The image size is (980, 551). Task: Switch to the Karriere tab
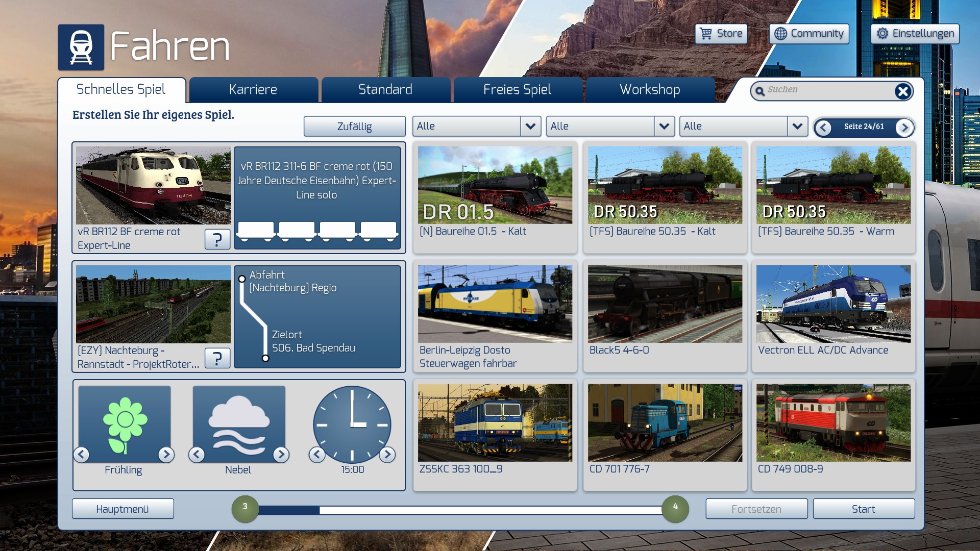coord(253,90)
